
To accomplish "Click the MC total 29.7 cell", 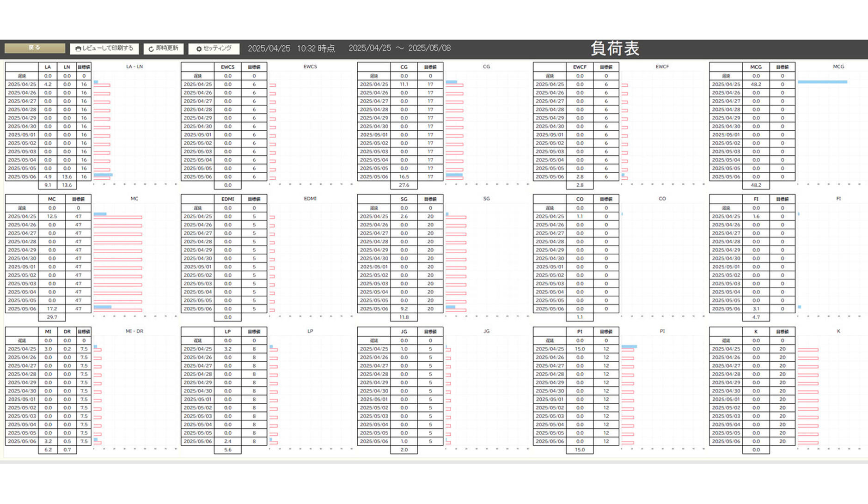I will (x=52, y=317).
